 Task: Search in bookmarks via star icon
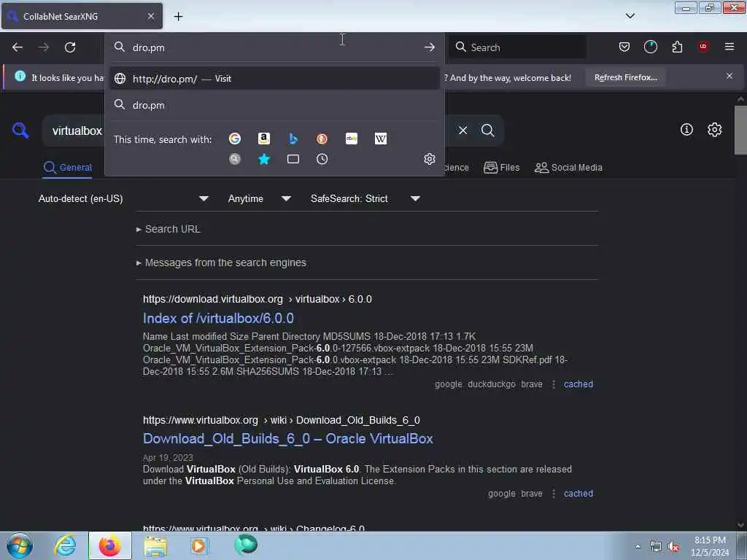(x=264, y=159)
